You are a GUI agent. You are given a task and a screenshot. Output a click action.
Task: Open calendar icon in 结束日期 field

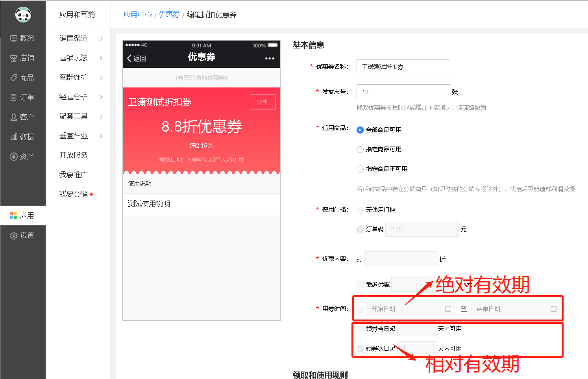[553, 309]
